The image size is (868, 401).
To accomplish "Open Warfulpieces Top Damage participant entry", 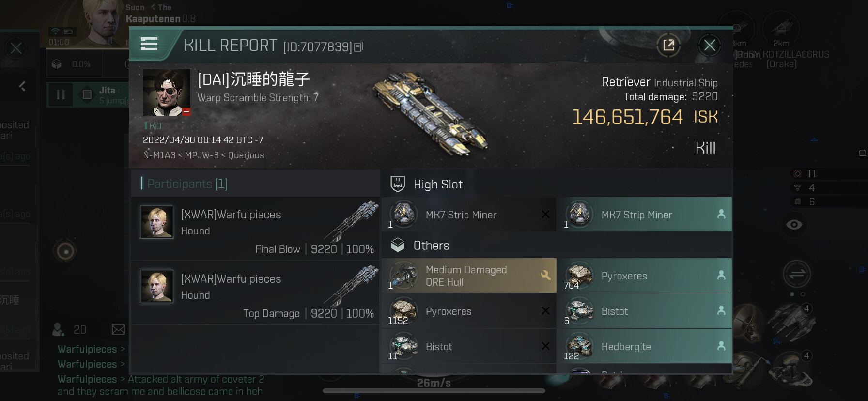I will 255,293.
